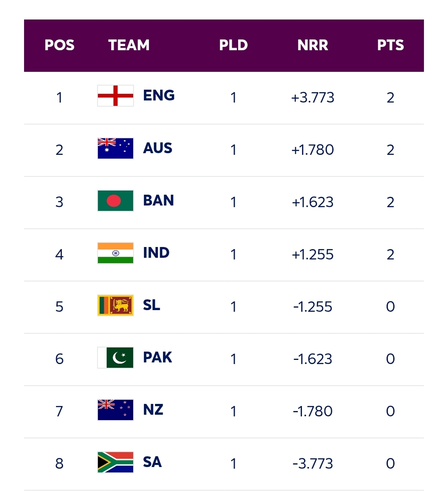448x494 pixels.
Task: Click the Bangladesh flag icon
Action: [x=115, y=201]
